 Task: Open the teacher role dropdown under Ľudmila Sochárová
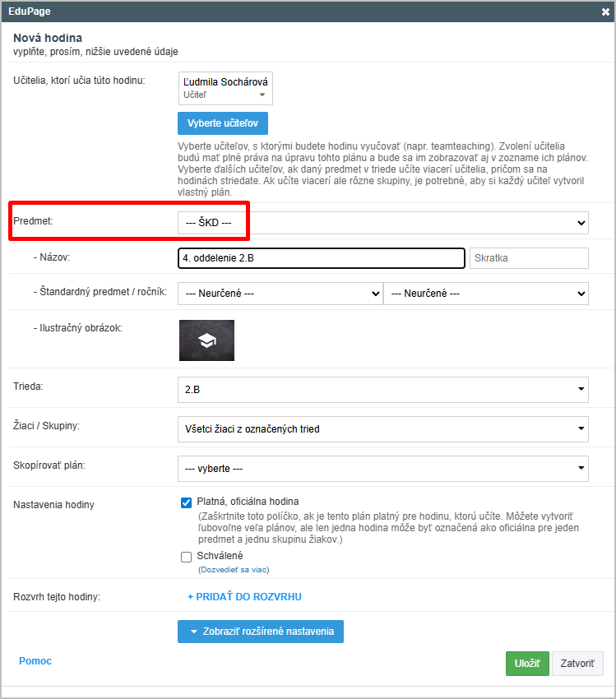coord(225,95)
